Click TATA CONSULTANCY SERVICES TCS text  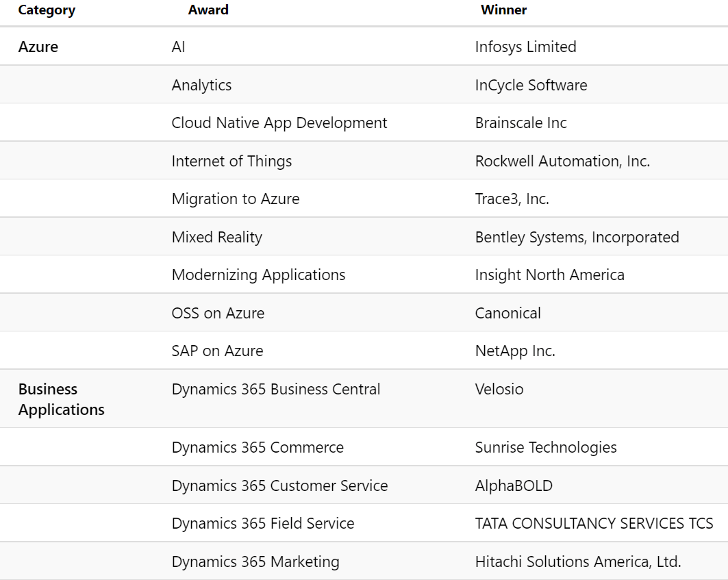pyautogui.click(x=594, y=523)
